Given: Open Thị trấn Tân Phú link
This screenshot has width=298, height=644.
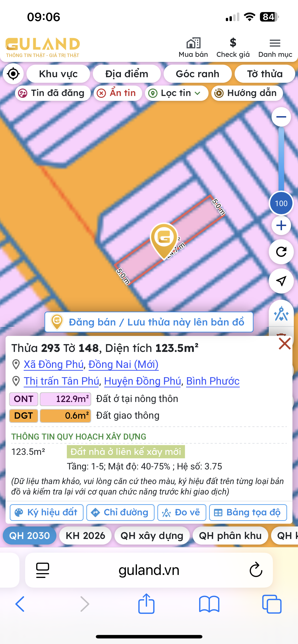Looking at the screenshot, I should point(61,381).
